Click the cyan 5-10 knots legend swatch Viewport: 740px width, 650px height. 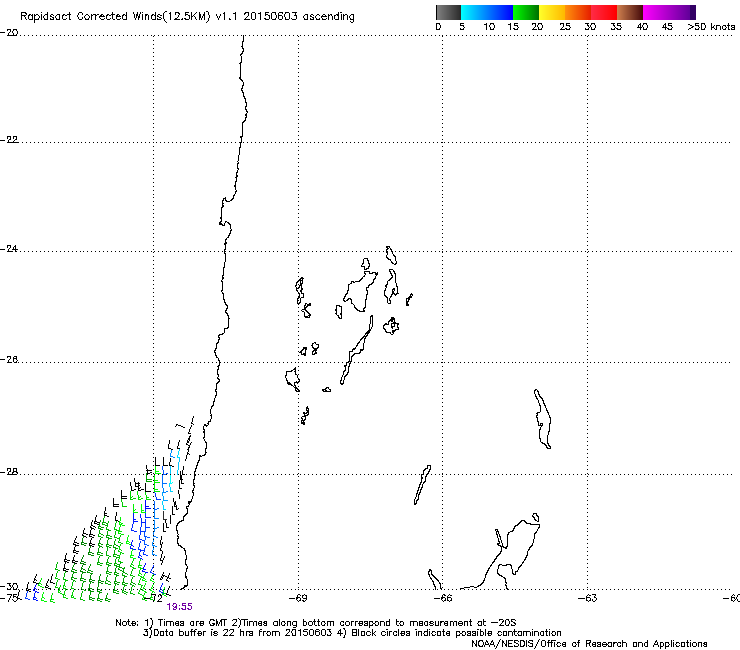[x=474, y=12]
